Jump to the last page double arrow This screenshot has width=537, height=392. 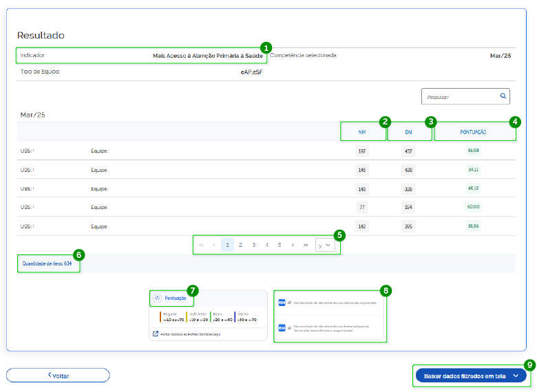[x=306, y=245]
